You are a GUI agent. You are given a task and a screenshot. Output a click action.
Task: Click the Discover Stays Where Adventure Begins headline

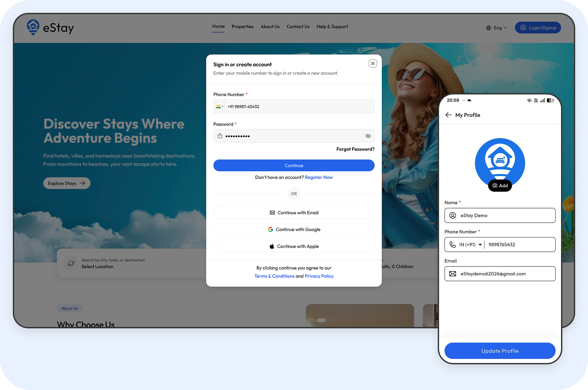click(x=114, y=131)
